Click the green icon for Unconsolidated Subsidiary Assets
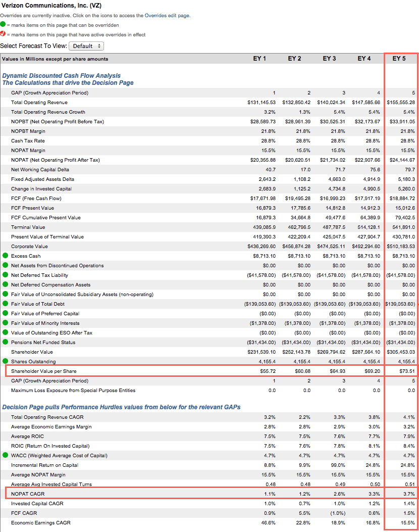This screenshot has width=419, height=532. pos(5,294)
